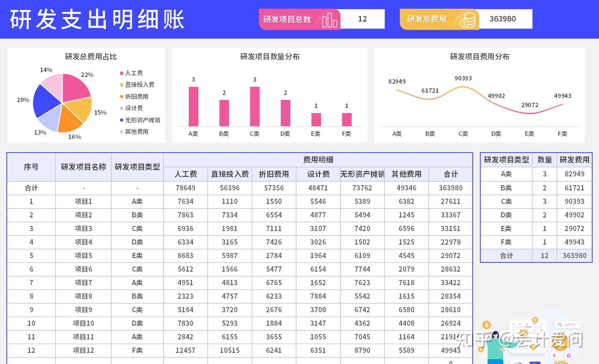
Task: Click the 无形资产摊销 legend color square
Action: point(122,120)
